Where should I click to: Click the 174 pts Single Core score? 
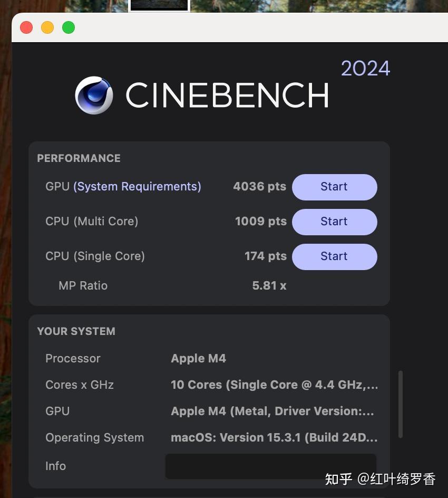coord(265,256)
